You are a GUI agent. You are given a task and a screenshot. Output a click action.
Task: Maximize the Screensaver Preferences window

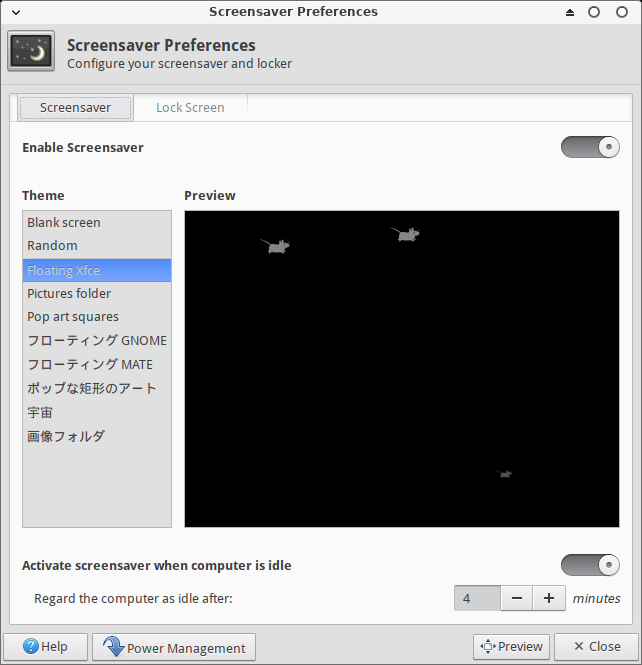pos(594,12)
